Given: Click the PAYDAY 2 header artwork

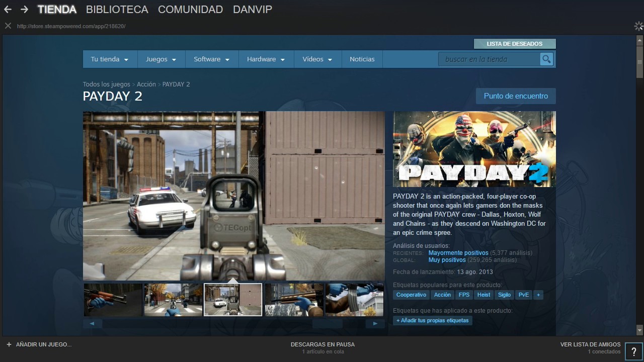Looking at the screenshot, I should pos(474,149).
